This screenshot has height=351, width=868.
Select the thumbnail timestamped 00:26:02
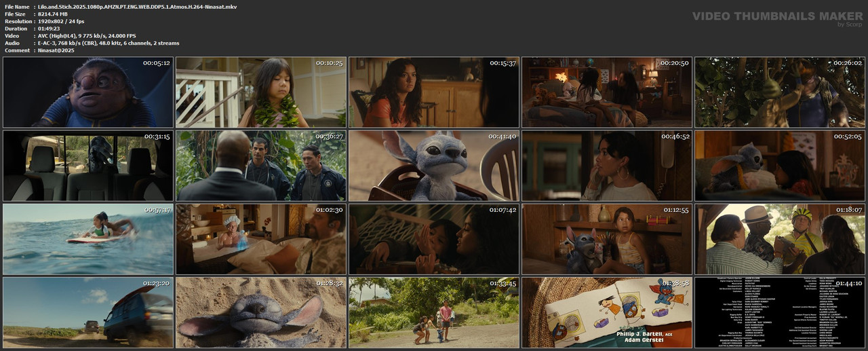point(780,92)
